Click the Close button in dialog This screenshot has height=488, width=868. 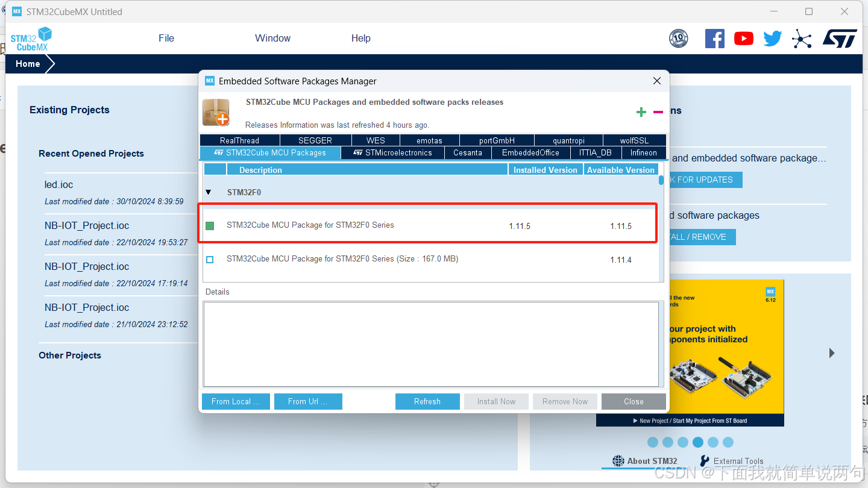(634, 402)
